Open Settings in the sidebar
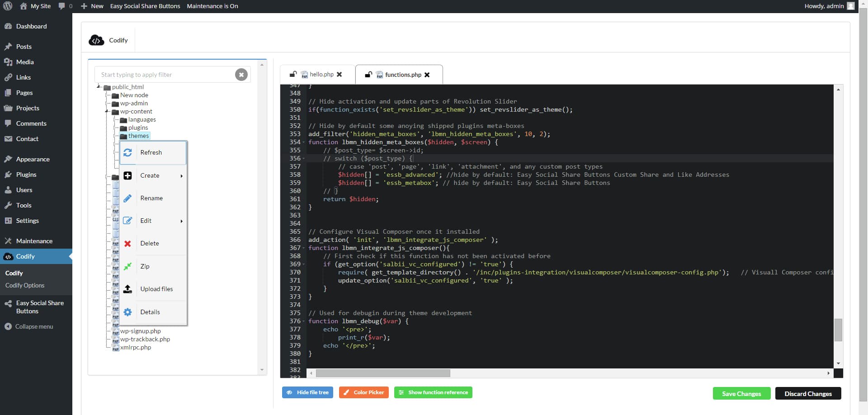This screenshot has width=868, height=415. coord(36,221)
